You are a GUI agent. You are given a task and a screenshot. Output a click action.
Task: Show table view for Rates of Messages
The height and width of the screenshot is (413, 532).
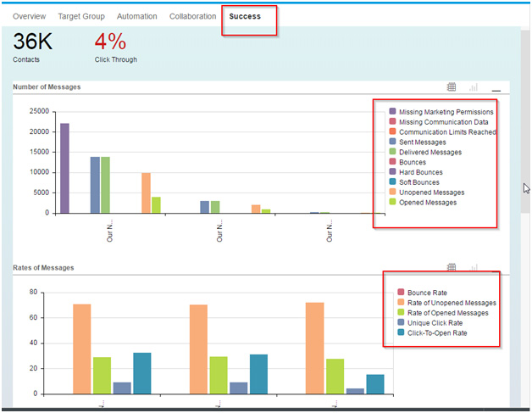click(452, 267)
